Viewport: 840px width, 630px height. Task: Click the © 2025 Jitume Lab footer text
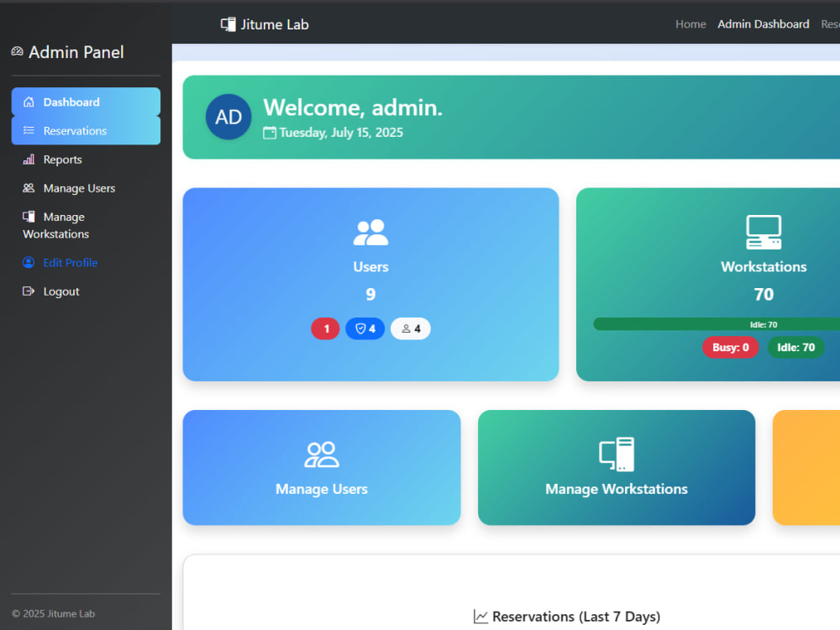point(54,614)
